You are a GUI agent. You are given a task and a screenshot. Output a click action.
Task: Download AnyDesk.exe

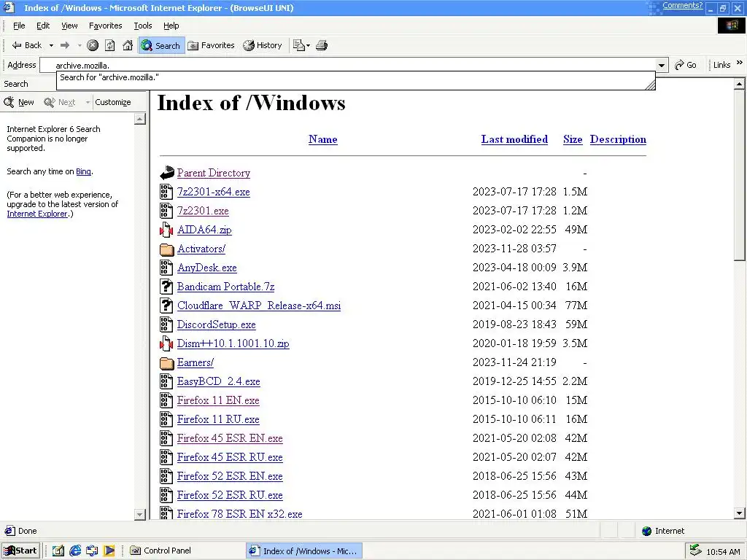point(206,268)
